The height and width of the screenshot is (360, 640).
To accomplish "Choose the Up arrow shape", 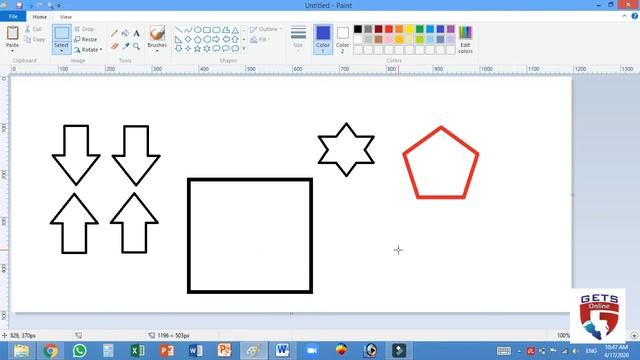I will (x=235, y=40).
